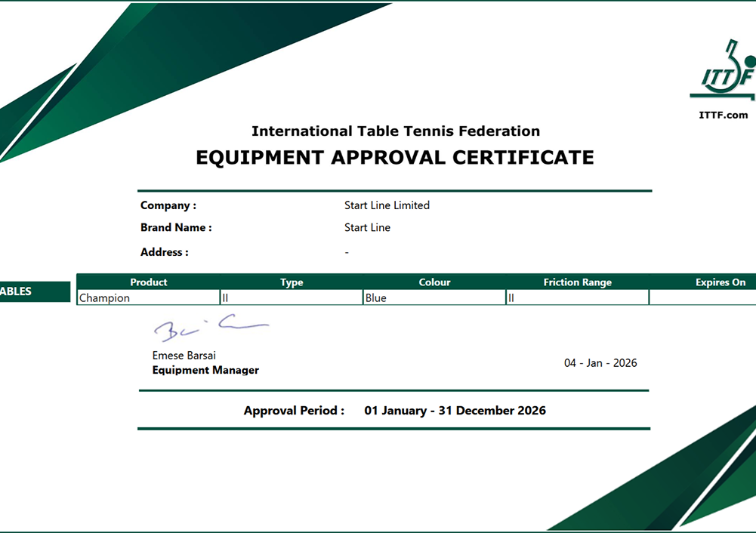Select the Type column header
This screenshot has height=533, width=756.
292,282
